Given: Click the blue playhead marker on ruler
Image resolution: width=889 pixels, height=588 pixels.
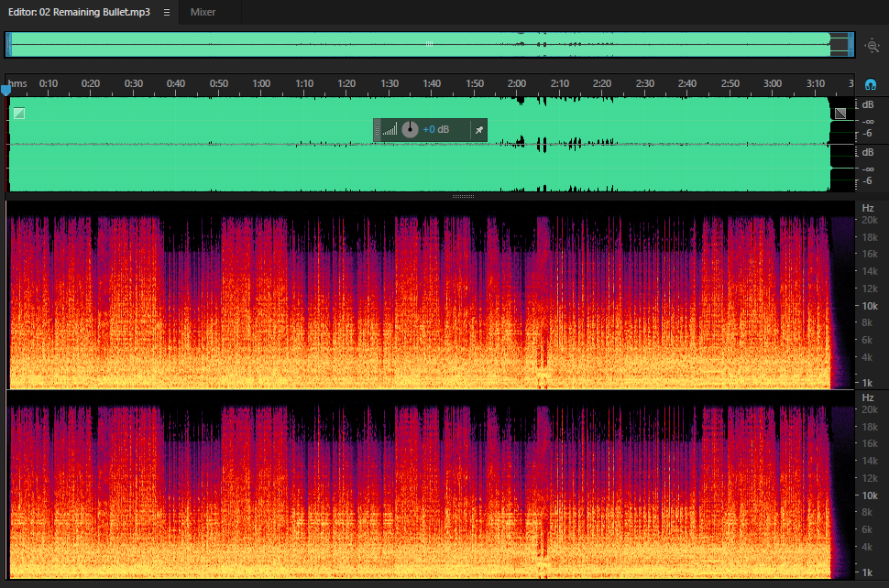Looking at the screenshot, I should click(5, 90).
